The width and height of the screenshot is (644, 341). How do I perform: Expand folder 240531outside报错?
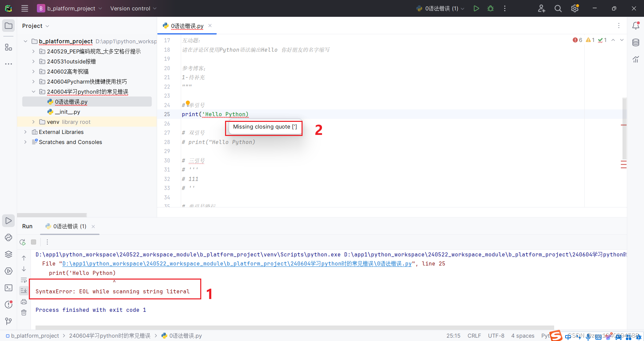(34, 61)
